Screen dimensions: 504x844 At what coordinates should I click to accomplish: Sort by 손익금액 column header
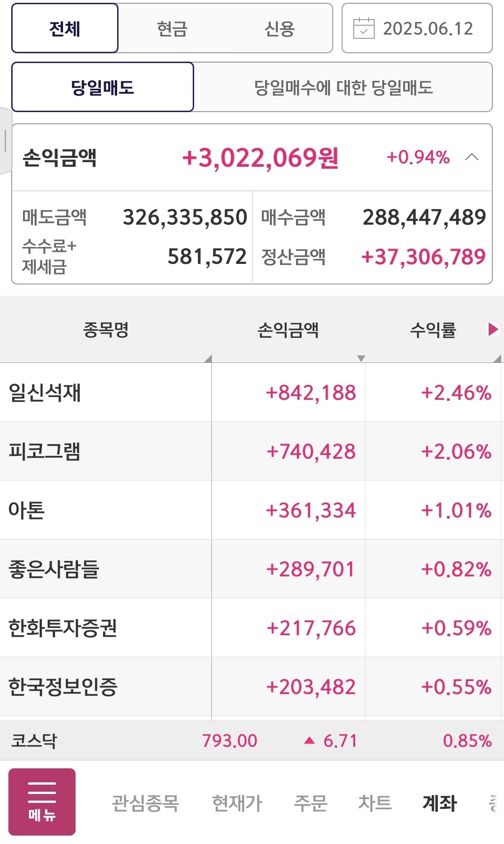coord(288,330)
